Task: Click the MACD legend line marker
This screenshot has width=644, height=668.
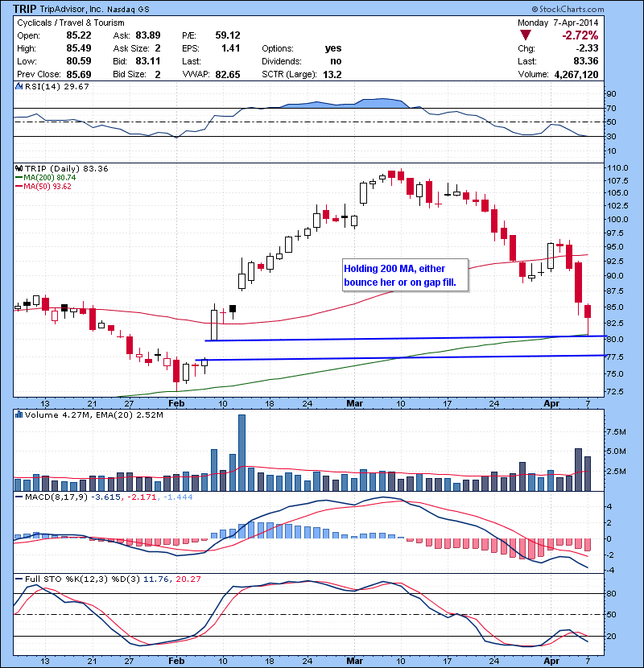Action: click(x=19, y=497)
